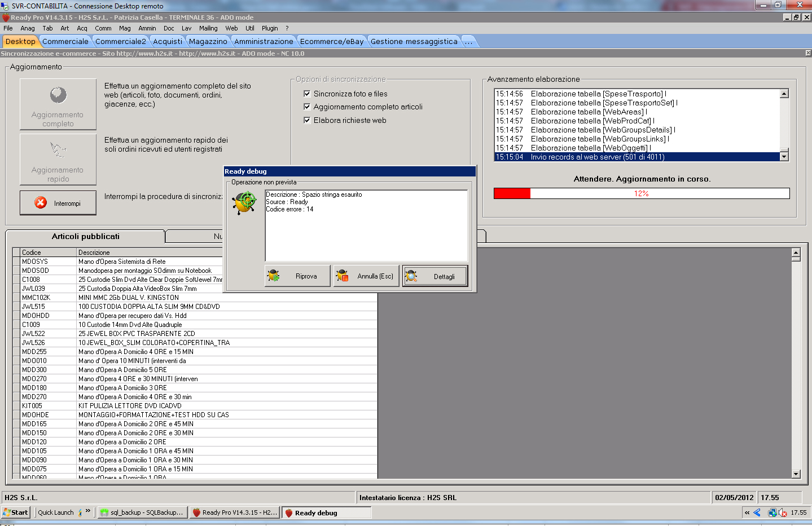
Task: Select log row Elaborazione tabella [WebProdCat]
Action: click(x=637, y=121)
